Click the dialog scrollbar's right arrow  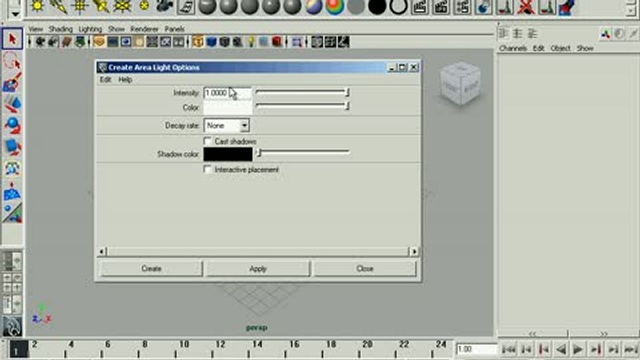[414, 251]
